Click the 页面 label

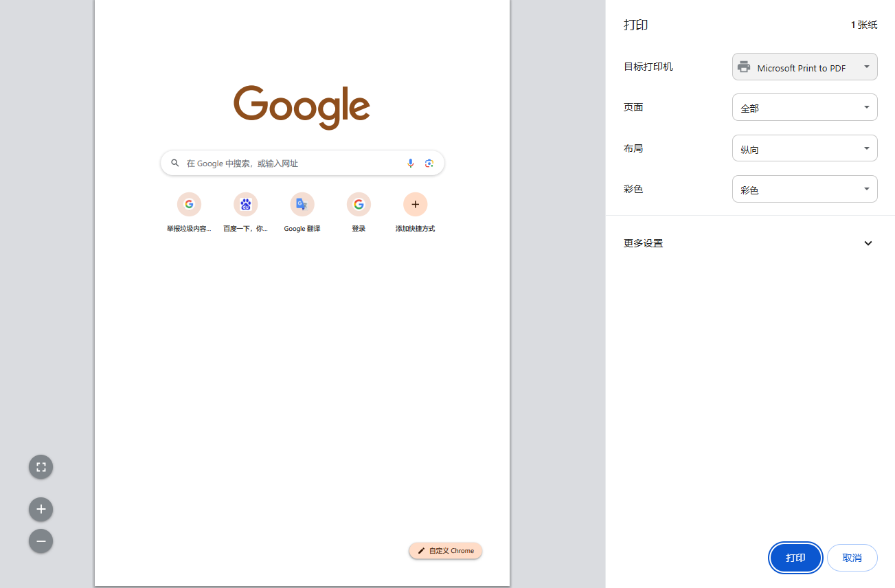633,107
